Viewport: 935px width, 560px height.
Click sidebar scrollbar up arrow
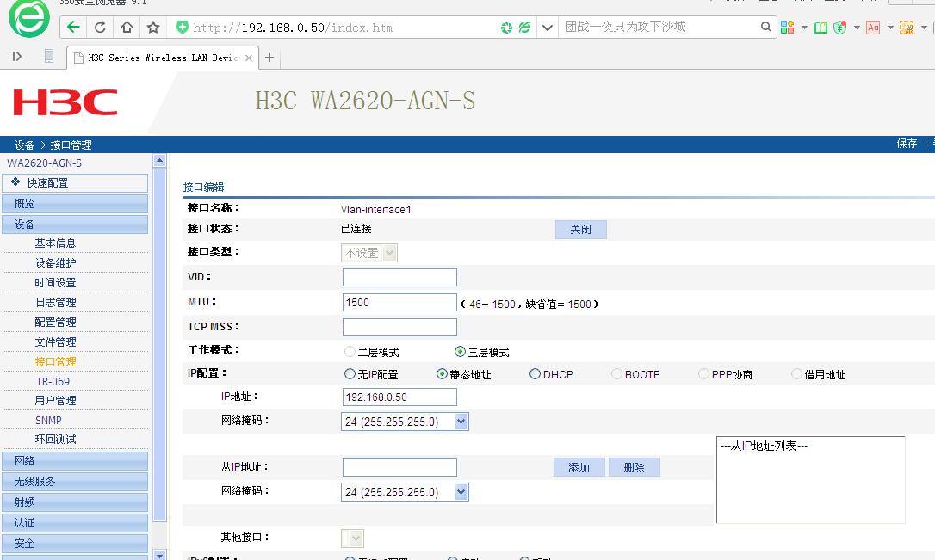pyautogui.click(x=159, y=161)
